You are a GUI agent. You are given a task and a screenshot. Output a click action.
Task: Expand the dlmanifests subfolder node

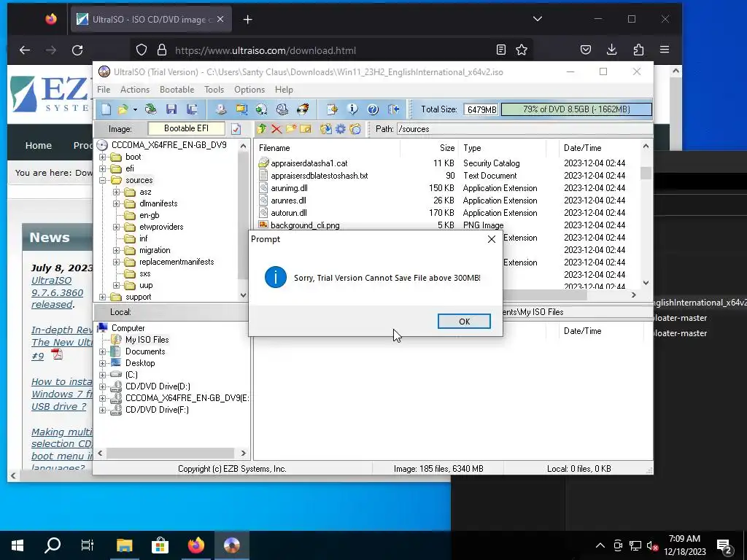(116, 203)
